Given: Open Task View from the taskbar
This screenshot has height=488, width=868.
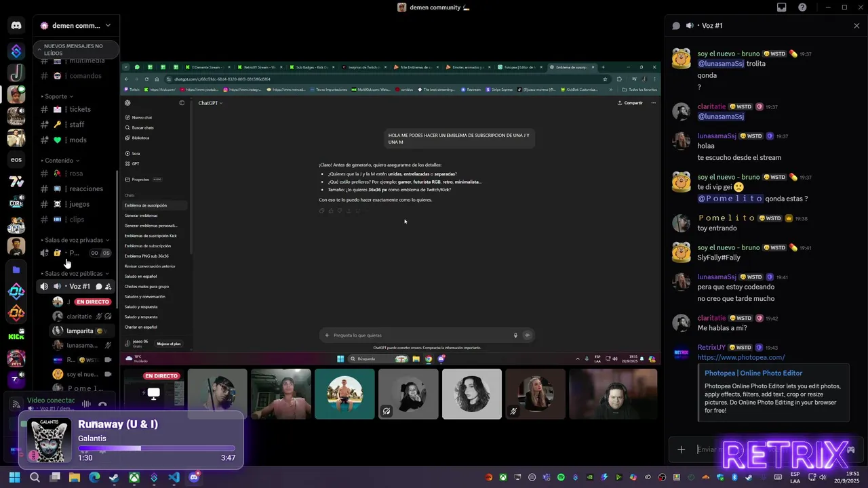Looking at the screenshot, I should 55,478.
